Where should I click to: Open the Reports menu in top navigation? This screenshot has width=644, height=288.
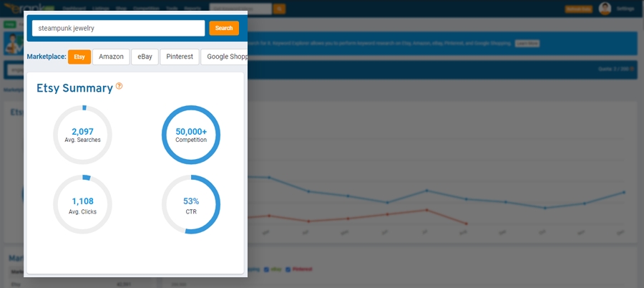[192, 9]
